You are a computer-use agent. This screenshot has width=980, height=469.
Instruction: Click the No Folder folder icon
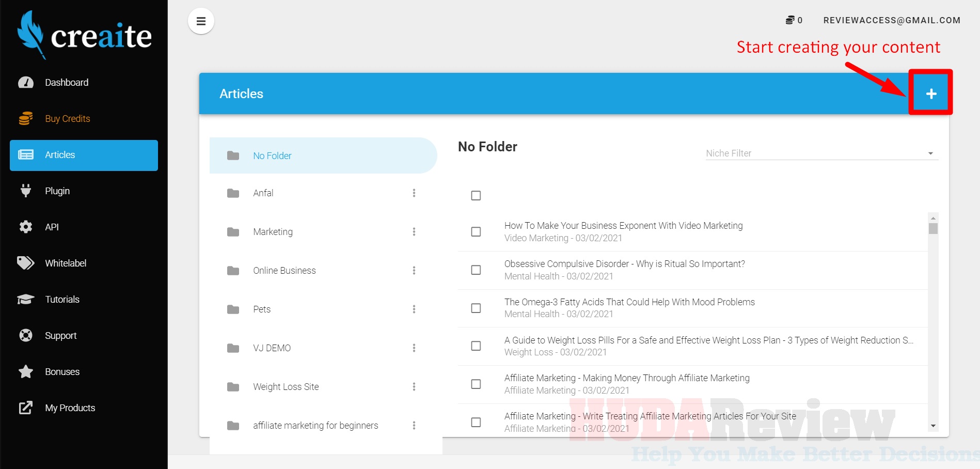click(233, 155)
